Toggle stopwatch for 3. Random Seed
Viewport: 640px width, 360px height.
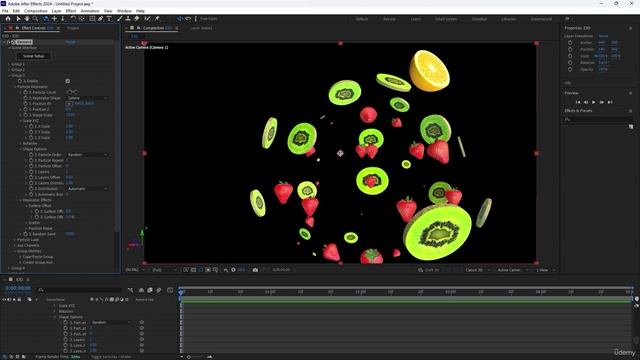(x=25, y=234)
